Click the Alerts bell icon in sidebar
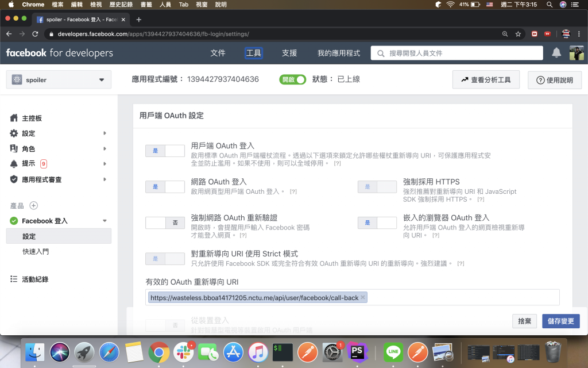Screen dimensions: 588x368 point(14,163)
